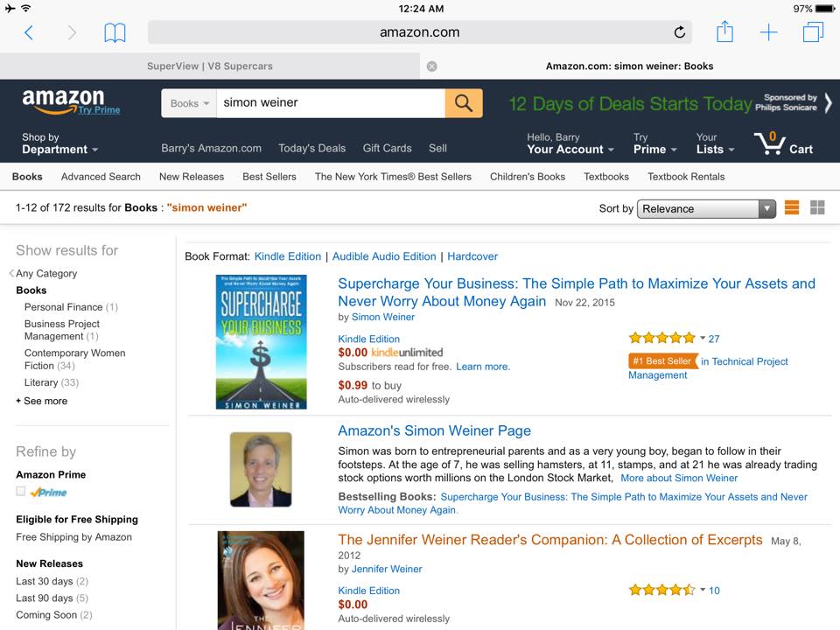Open the Try Prime dropdown
Screen dimensions: 840x630
[x=654, y=143]
